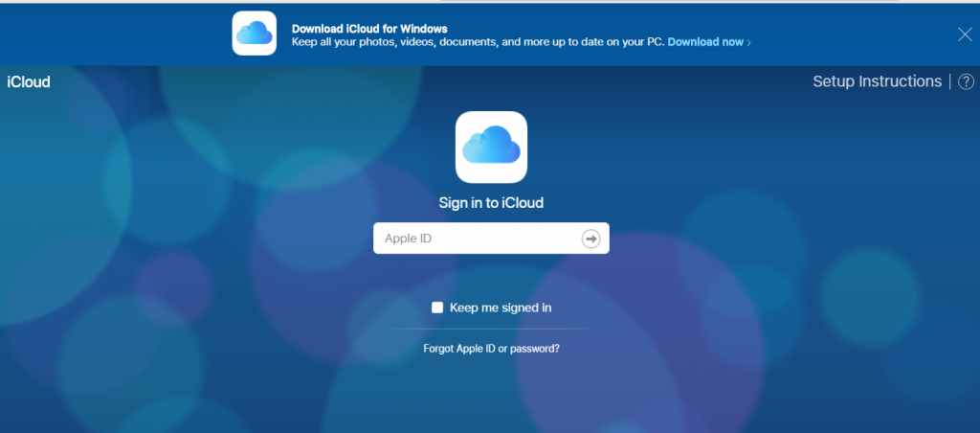Click the "Keep me signed in" label text
The image size is (980, 433).
coord(501,308)
